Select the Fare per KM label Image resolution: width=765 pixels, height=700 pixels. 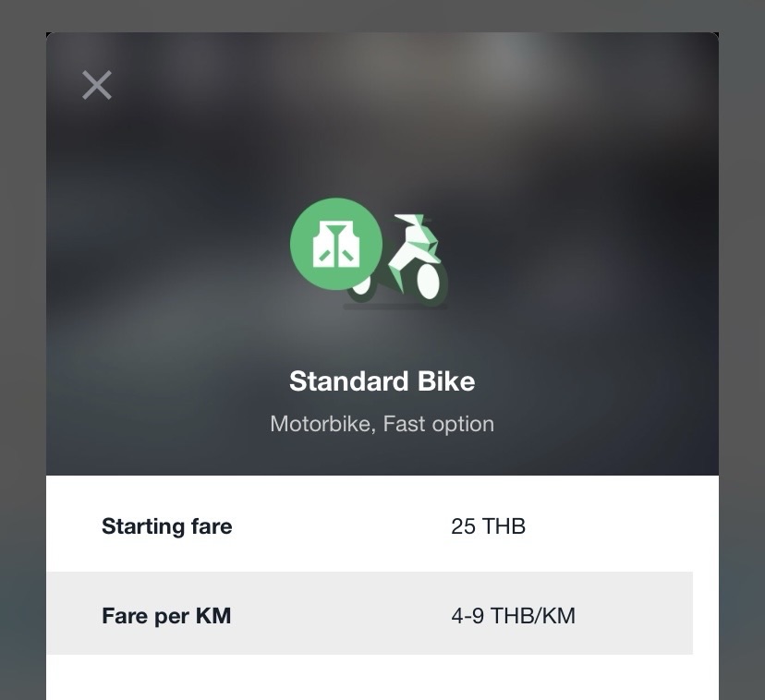[x=166, y=615]
